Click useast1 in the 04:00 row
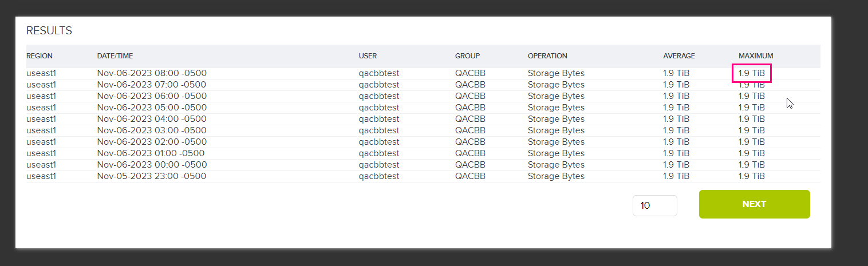This screenshot has height=266, width=868. [41, 119]
